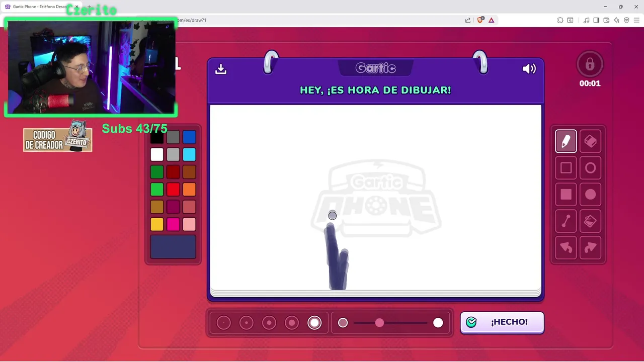
Task: Pick the dusty rose color swatch
Action: tap(189, 207)
